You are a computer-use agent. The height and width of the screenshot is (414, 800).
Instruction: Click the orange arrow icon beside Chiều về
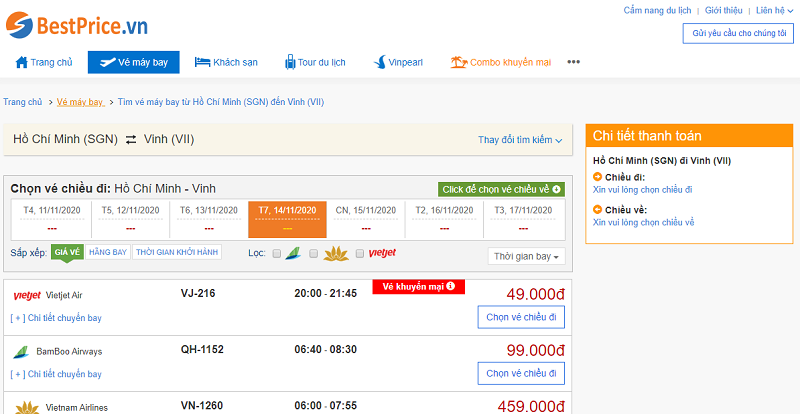(x=597, y=209)
